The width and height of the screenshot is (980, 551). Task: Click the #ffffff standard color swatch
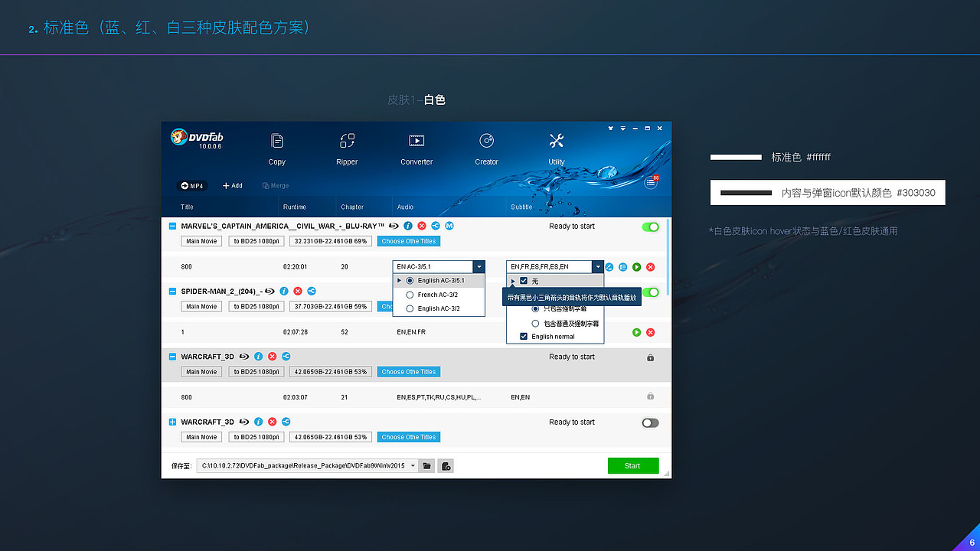point(736,156)
